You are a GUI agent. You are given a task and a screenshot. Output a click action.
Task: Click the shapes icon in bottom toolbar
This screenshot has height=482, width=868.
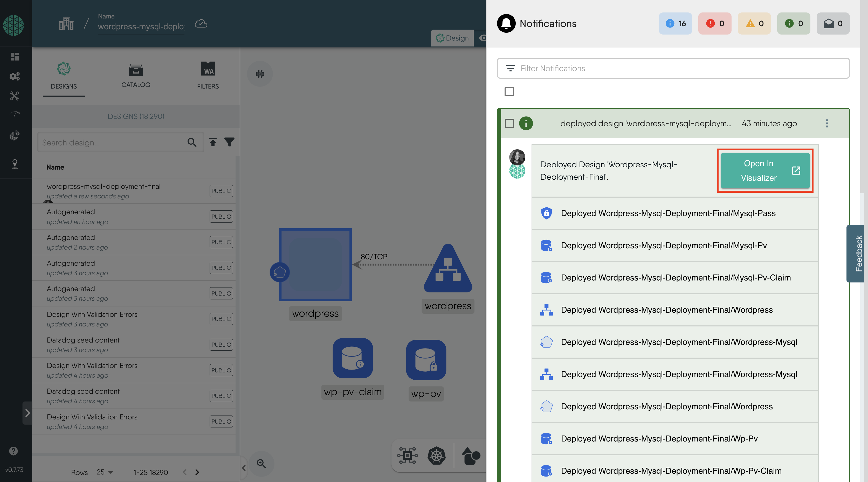pos(470,456)
